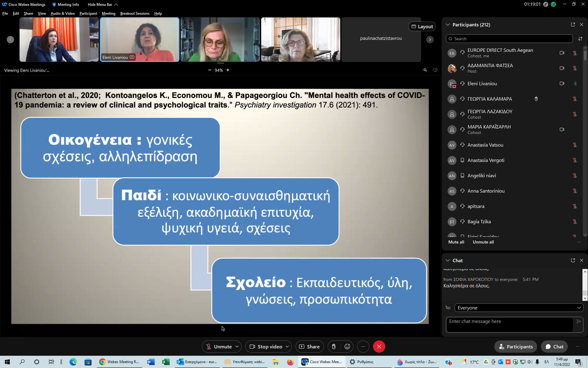Click the annotate pen icon
Viewport: 588px width, 368px height.
pyautogui.click(x=425, y=70)
